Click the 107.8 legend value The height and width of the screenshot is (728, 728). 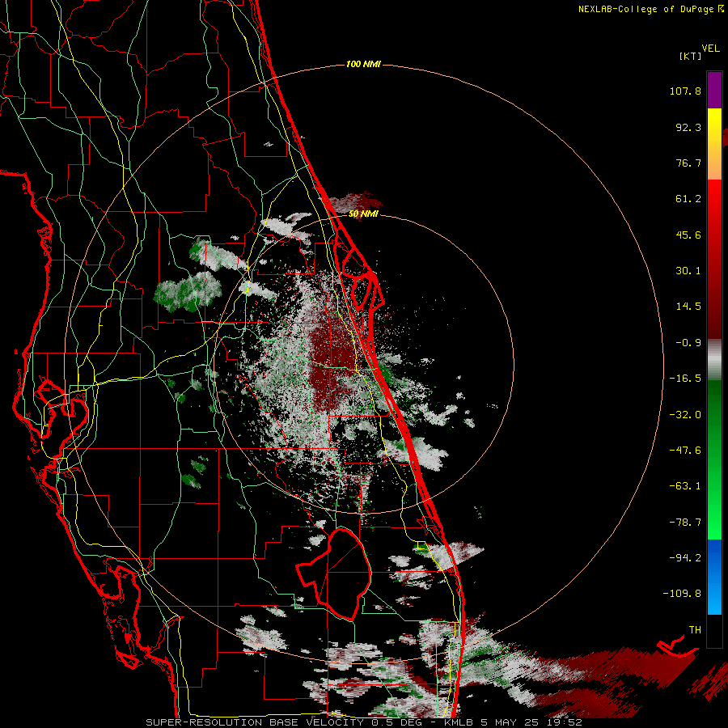click(685, 91)
